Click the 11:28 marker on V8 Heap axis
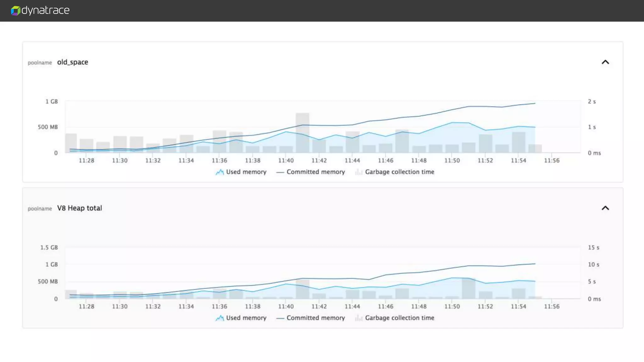Viewport: 644px width, 362px height. pos(86,306)
